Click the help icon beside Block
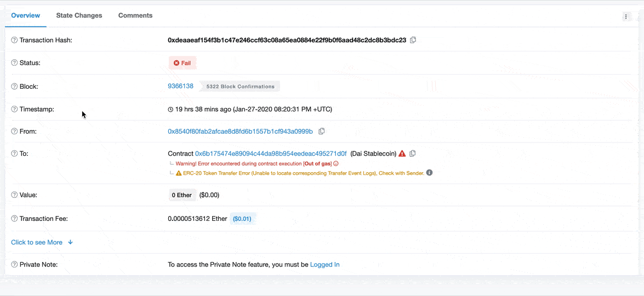 click(x=14, y=87)
